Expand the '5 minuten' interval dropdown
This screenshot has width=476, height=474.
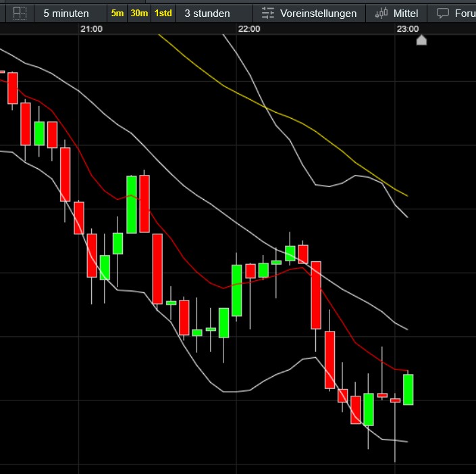[65, 13]
